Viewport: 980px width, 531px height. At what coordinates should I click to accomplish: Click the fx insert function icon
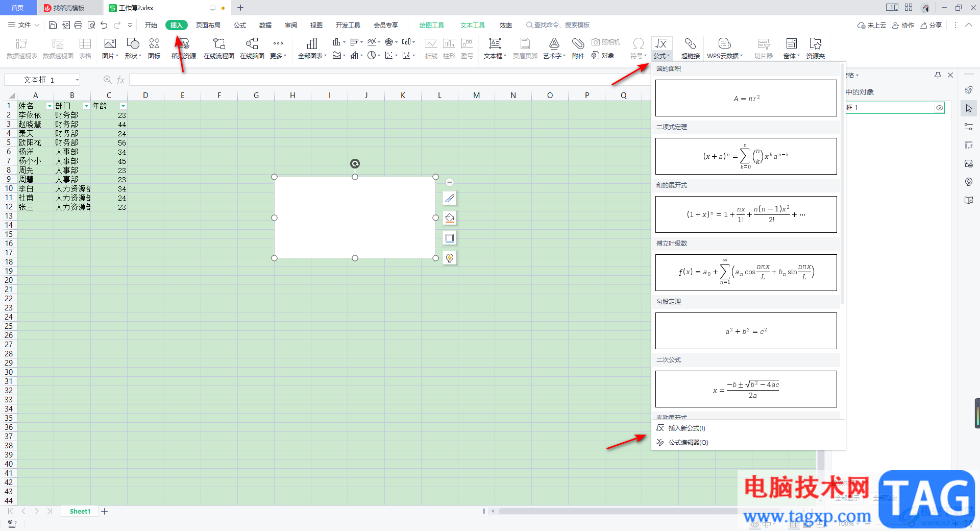pyautogui.click(x=121, y=80)
